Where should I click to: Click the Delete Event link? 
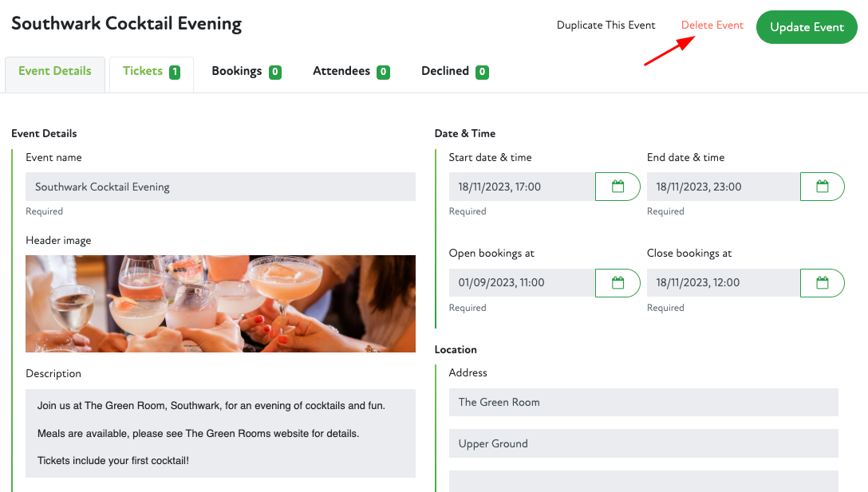[x=712, y=26]
